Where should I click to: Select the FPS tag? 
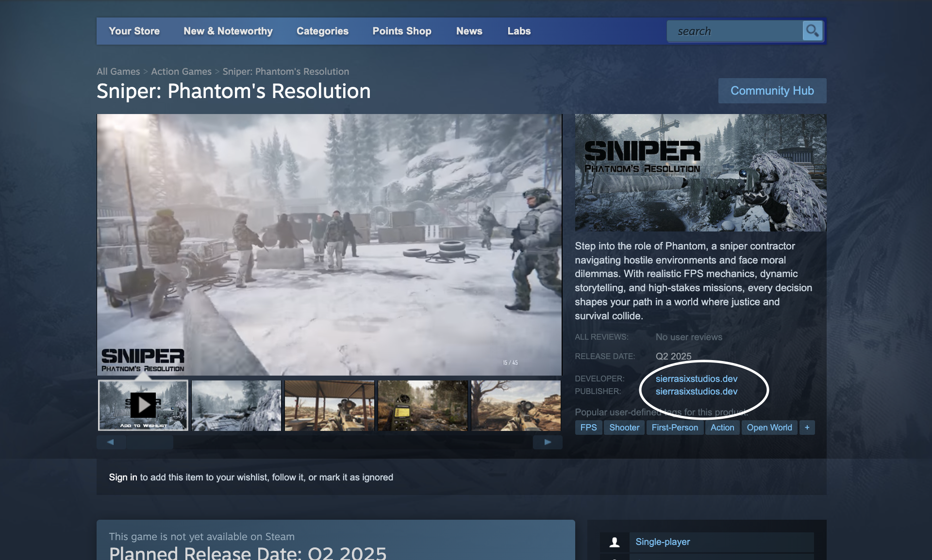tap(588, 428)
